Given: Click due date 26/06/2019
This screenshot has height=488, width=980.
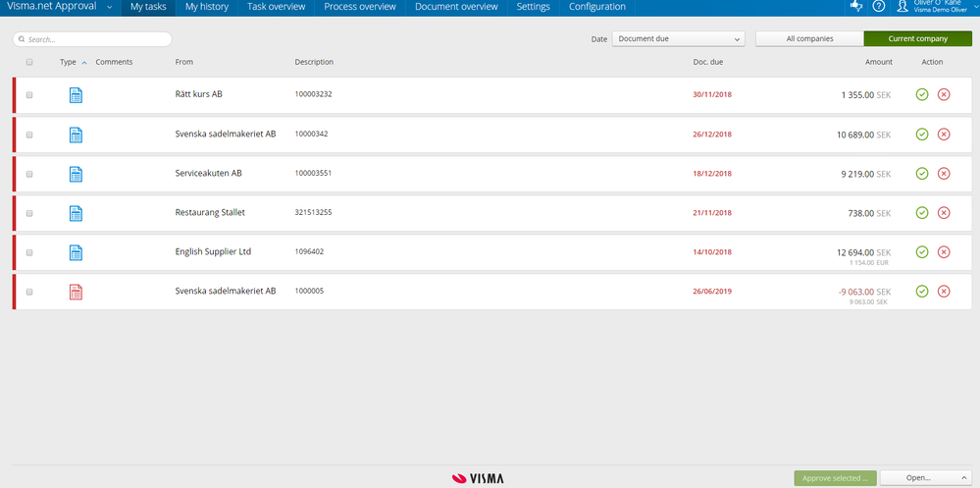Looking at the screenshot, I should pos(712,292).
